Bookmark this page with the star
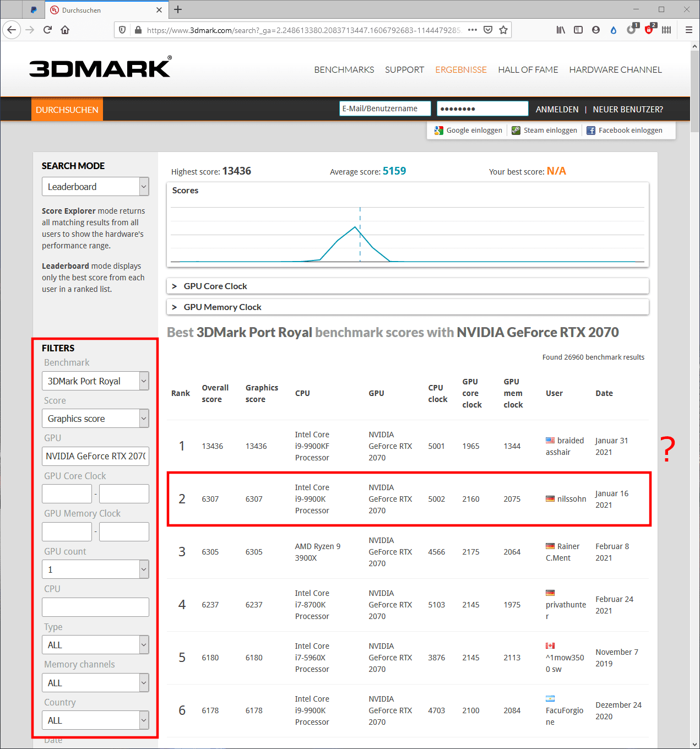This screenshot has width=700, height=749. (503, 30)
